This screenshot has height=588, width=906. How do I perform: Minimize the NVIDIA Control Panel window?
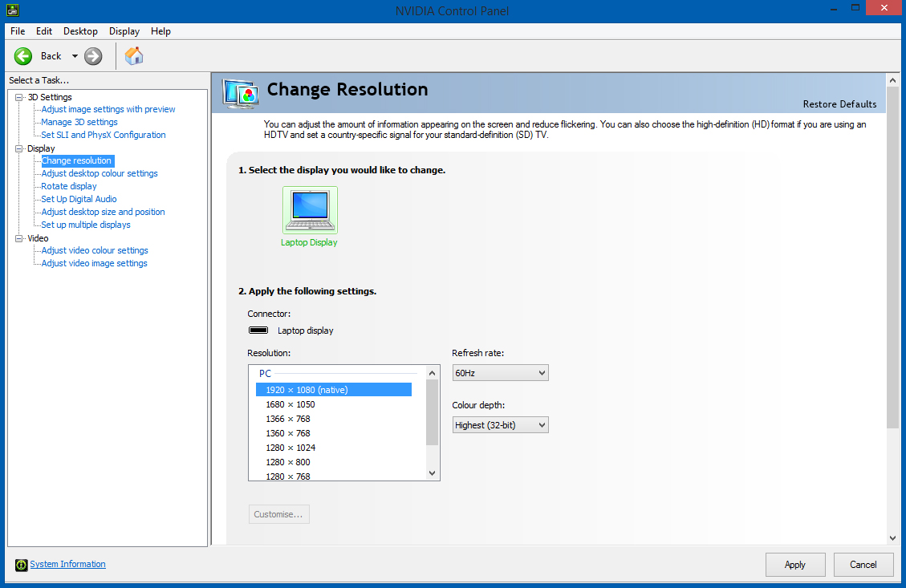click(834, 9)
